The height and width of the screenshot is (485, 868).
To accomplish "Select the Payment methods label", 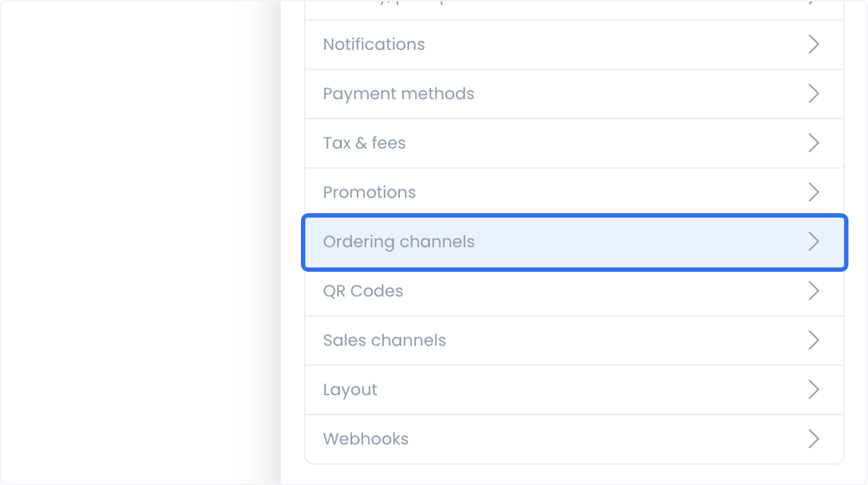I will pyautogui.click(x=399, y=94).
